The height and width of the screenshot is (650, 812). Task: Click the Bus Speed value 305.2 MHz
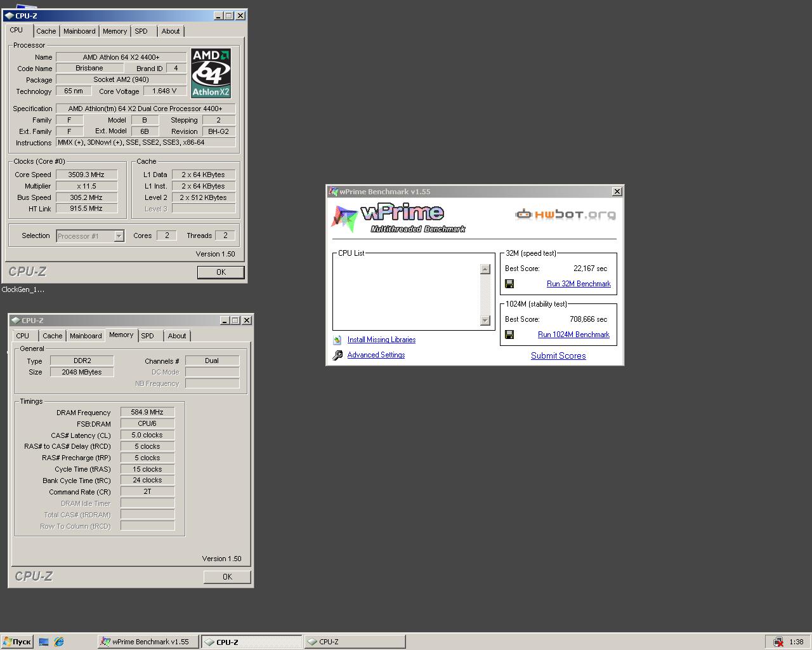tap(87, 197)
